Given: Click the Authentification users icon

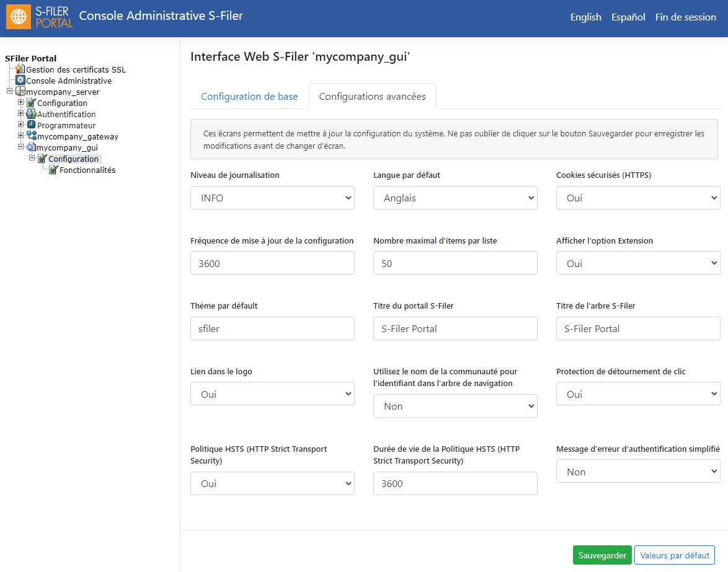Looking at the screenshot, I should click(x=31, y=113).
